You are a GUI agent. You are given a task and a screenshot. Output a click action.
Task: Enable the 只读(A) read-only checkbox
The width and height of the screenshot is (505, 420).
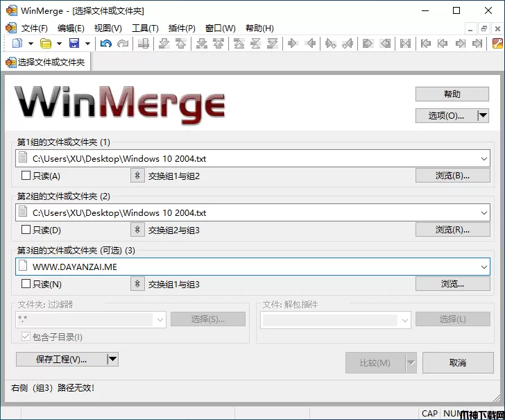pos(26,176)
